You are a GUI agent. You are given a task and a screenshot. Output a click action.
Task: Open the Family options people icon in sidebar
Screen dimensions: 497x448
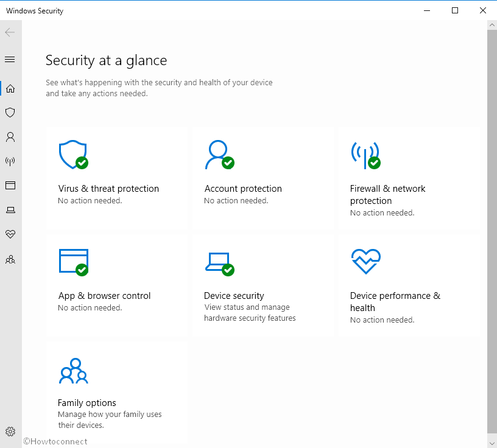[x=10, y=259]
